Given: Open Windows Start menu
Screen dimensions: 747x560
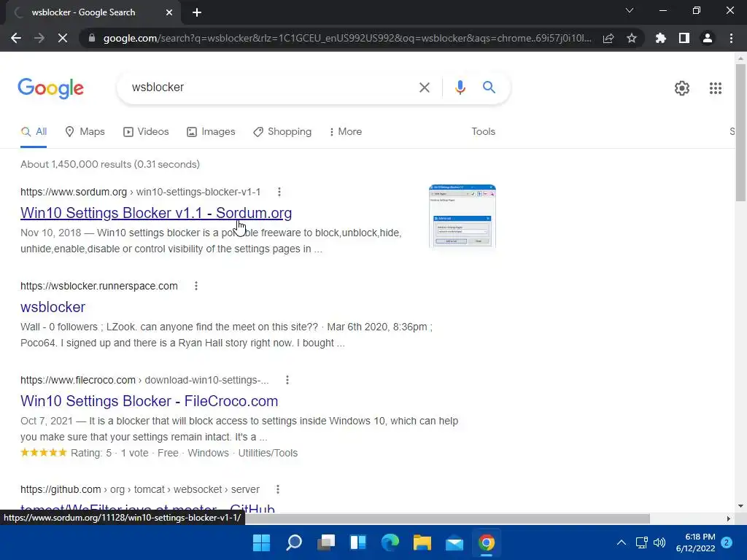Looking at the screenshot, I should (x=262, y=542).
